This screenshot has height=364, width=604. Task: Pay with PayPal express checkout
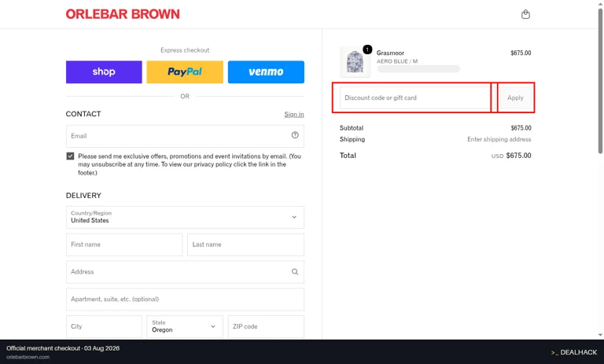click(185, 72)
